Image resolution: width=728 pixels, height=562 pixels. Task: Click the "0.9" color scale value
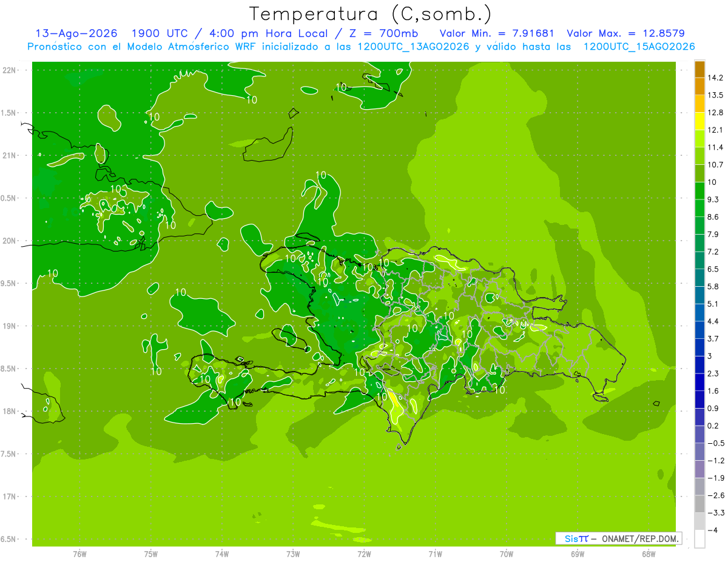(x=713, y=409)
